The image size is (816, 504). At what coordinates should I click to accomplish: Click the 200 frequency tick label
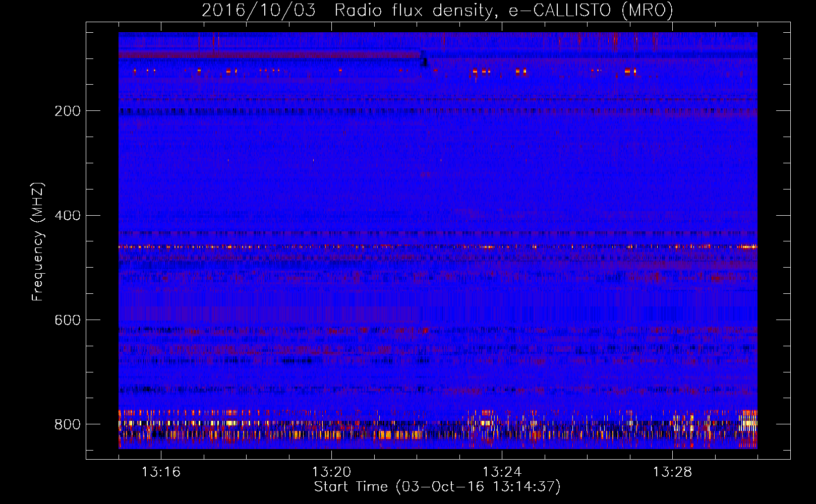coord(68,111)
